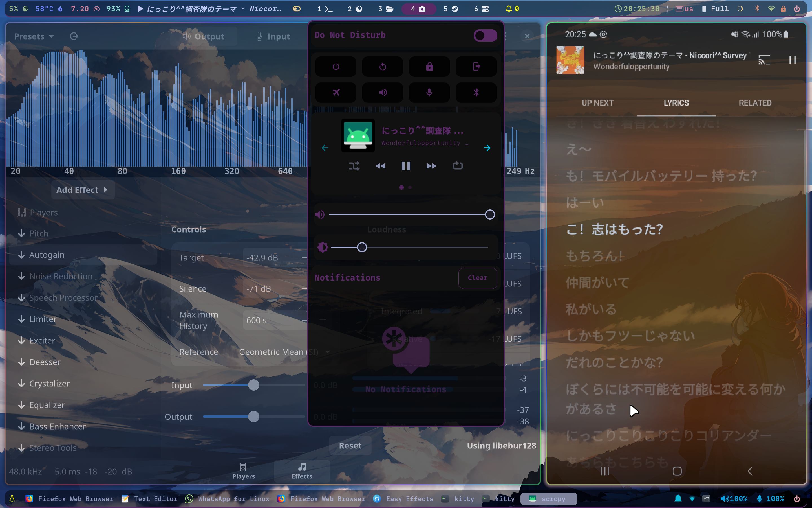Click Reset button in Autogain
812x508 pixels.
tap(350, 446)
